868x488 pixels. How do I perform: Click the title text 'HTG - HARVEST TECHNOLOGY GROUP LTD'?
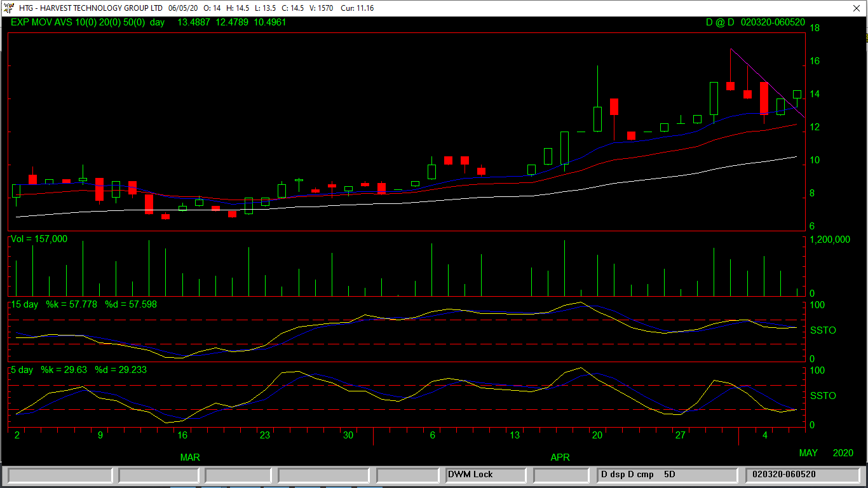tap(91, 8)
